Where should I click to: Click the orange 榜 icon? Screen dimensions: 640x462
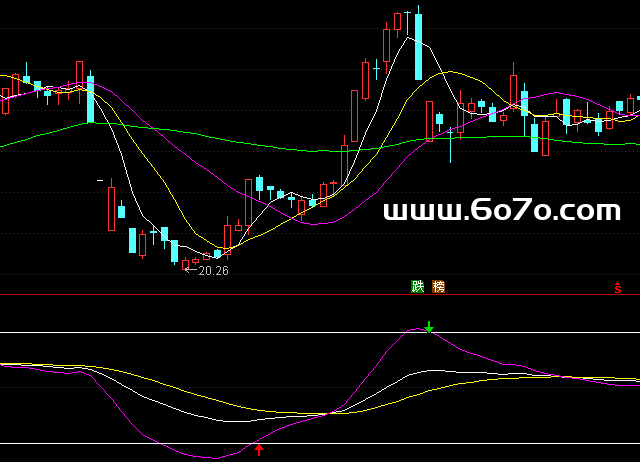coord(439,287)
